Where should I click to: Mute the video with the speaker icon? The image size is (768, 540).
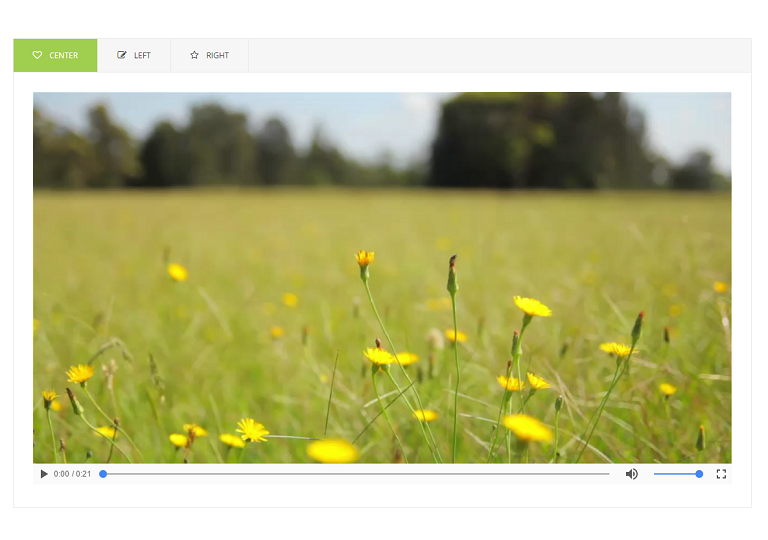[x=632, y=474]
